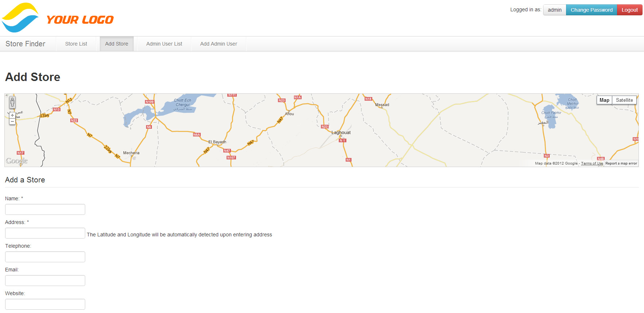This screenshot has height=313, width=644.
Task: Select the Map view type
Action: pos(604,100)
